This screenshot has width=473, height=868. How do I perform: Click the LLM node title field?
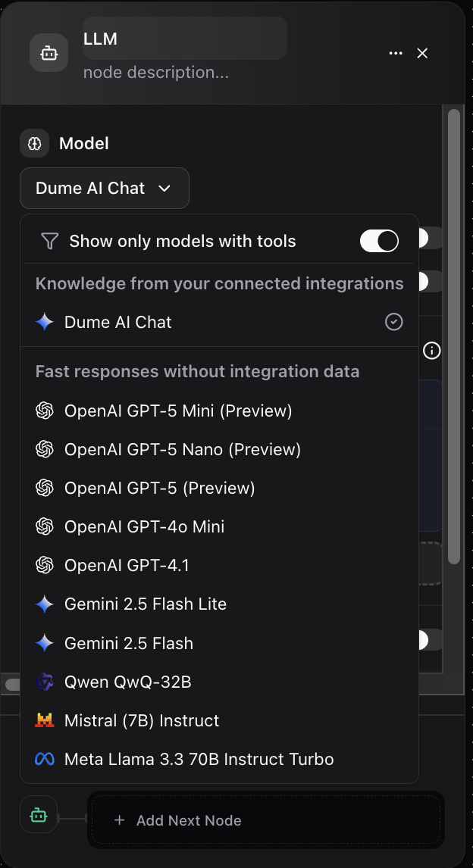pyautogui.click(x=184, y=38)
